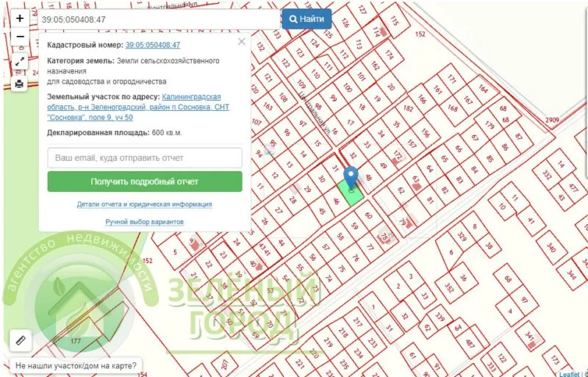Click parcel 60 near highlighted plot
The width and height of the screenshot is (588, 377).
click(368, 215)
